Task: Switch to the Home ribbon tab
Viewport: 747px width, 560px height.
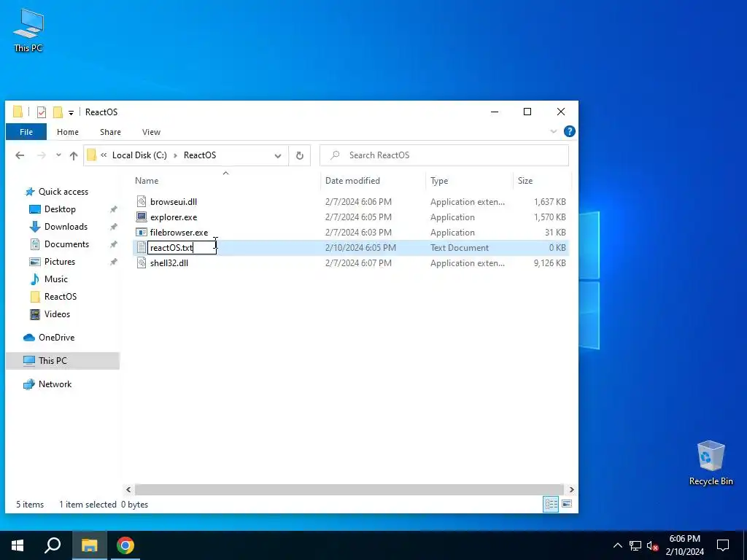Action: tap(68, 132)
